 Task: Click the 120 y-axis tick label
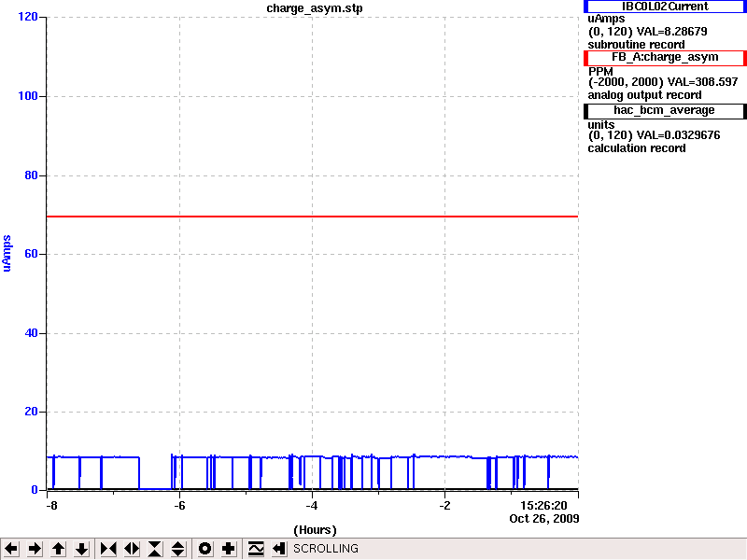[28, 17]
